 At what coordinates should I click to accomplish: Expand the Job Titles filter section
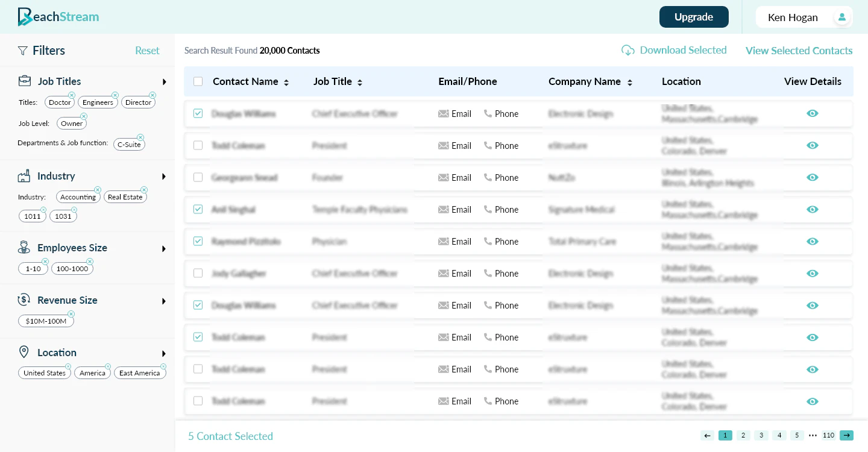[x=164, y=81]
